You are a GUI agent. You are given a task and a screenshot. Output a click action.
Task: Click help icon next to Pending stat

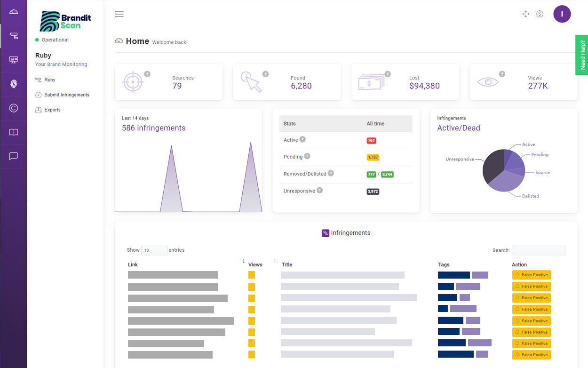(x=307, y=156)
